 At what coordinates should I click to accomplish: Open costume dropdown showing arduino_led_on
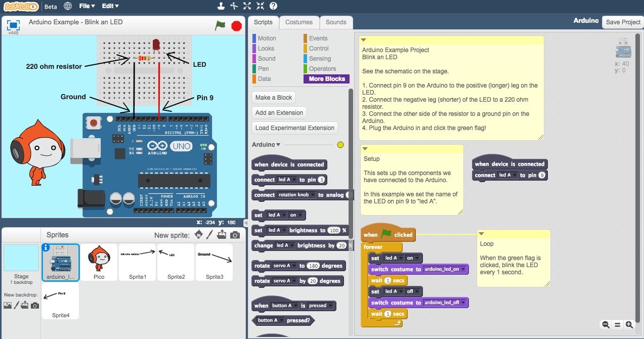tap(463, 269)
